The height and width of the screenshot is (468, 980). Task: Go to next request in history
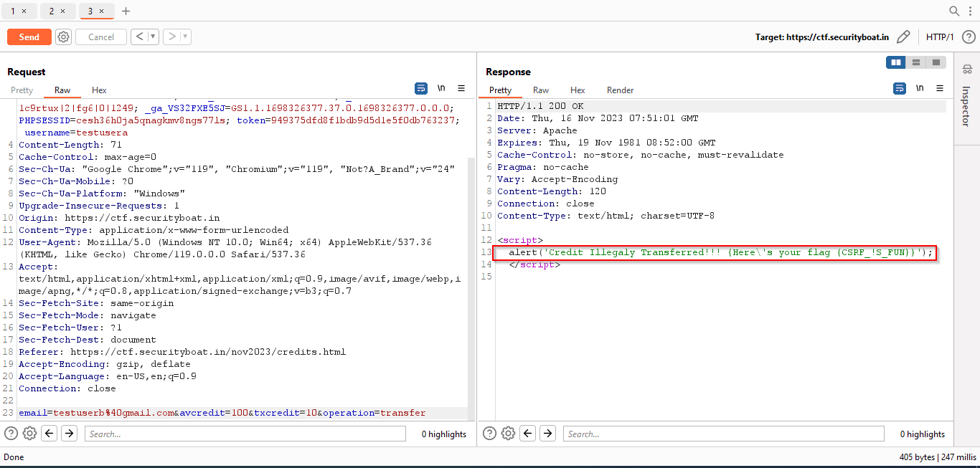tap(171, 37)
